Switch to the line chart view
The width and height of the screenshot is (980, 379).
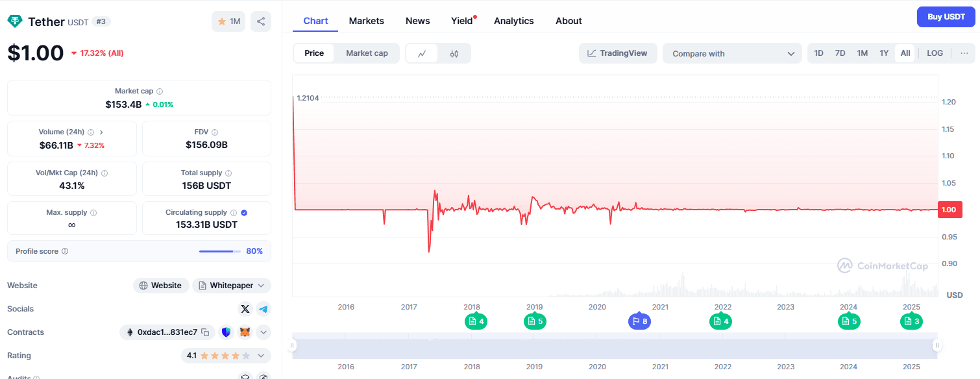coord(422,53)
